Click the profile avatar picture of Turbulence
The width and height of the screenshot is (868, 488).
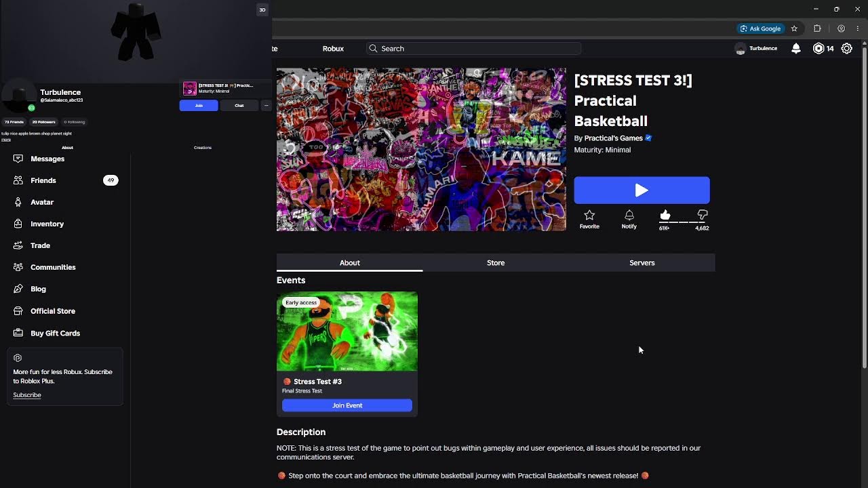coord(18,96)
